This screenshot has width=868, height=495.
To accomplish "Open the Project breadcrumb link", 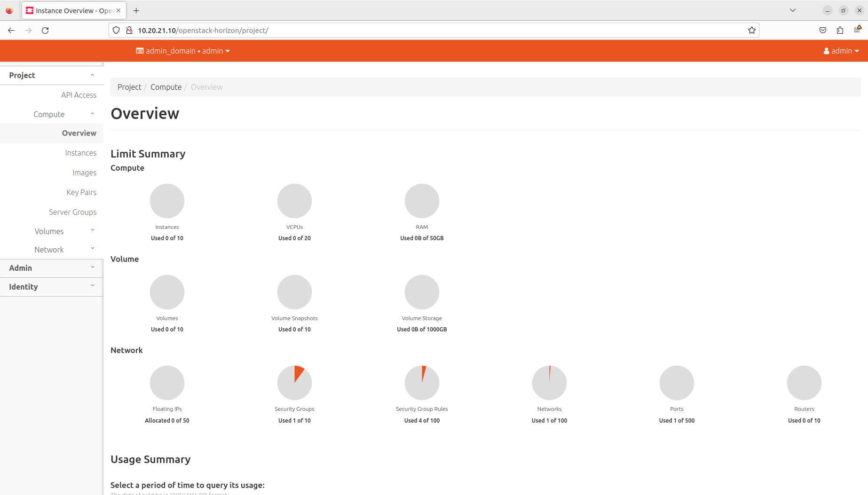I will pos(129,87).
